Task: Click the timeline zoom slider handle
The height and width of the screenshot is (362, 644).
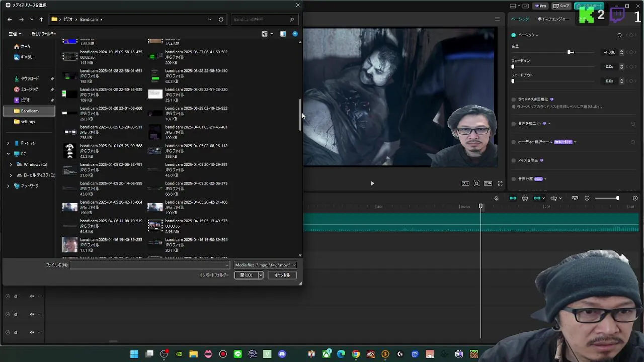Action: coord(617,198)
